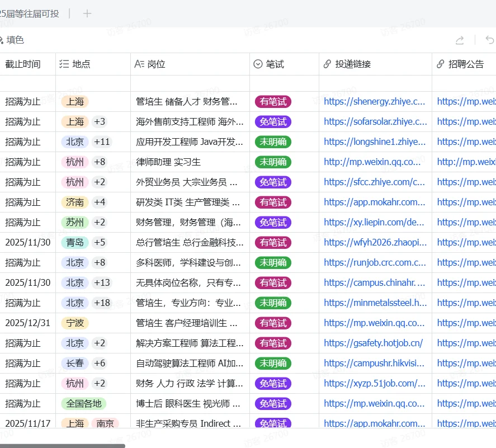Open the campushr.hikvision application link
Viewport: 496px width, 448px height.
[374, 364]
